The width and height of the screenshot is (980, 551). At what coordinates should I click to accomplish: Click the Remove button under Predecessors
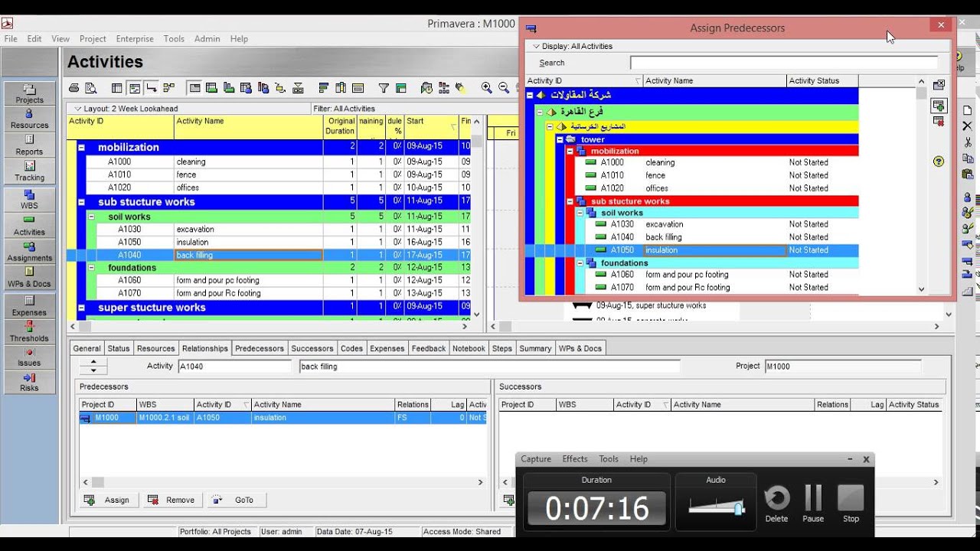click(x=173, y=500)
